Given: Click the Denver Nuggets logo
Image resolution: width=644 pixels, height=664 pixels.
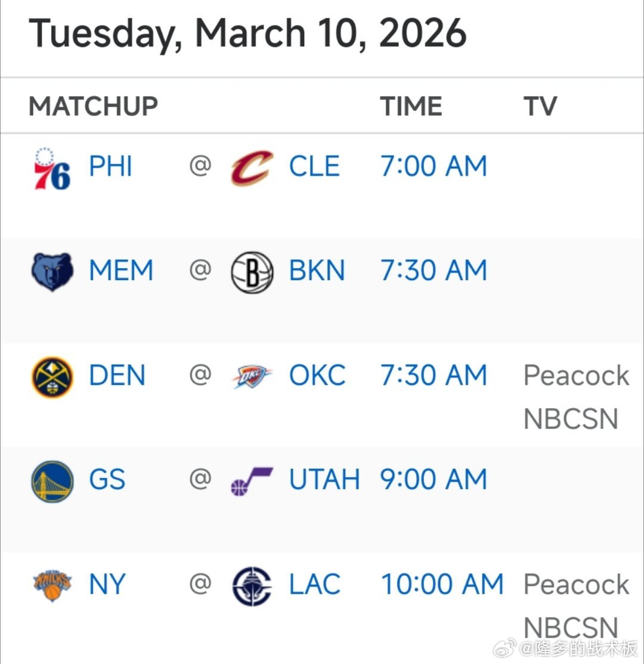Looking at the screenshot, I should coord(52,377).
